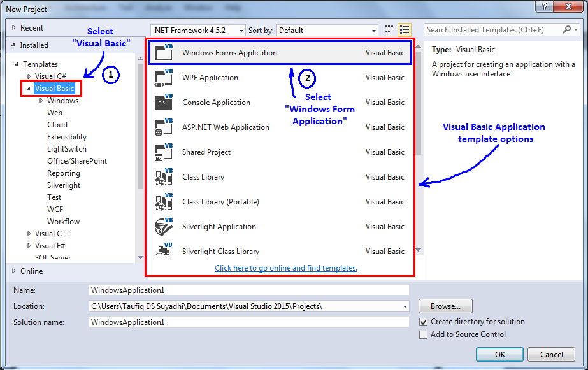This screenshot has width=588, height=370.
Task: Select Web under Visual Basic
Action: (55, 113)
